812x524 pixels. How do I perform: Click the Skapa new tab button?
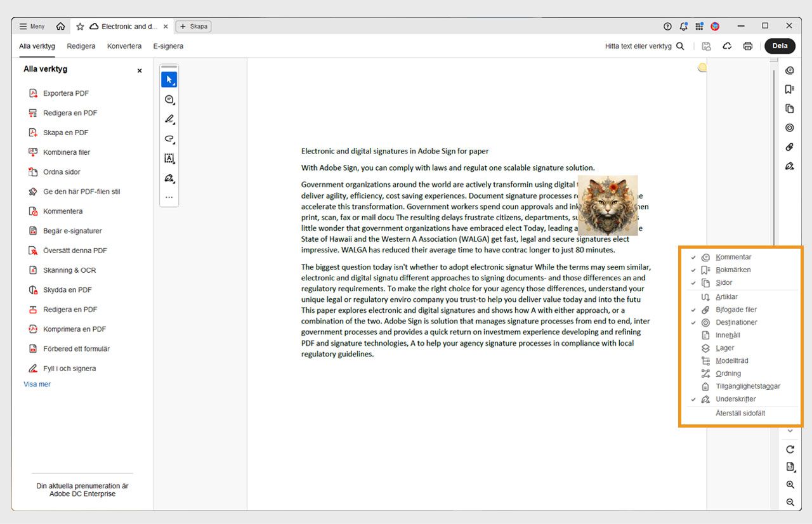tap(194, 27)
